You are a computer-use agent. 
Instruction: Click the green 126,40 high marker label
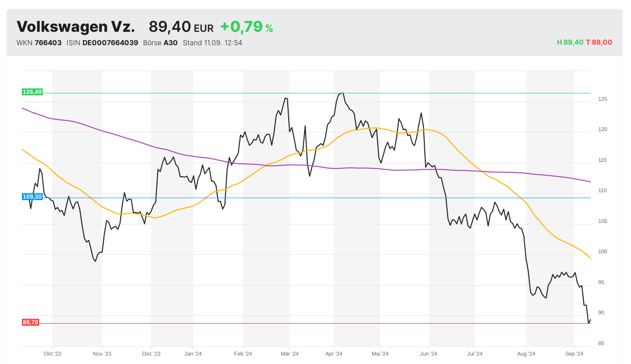(x=32, y=92)
